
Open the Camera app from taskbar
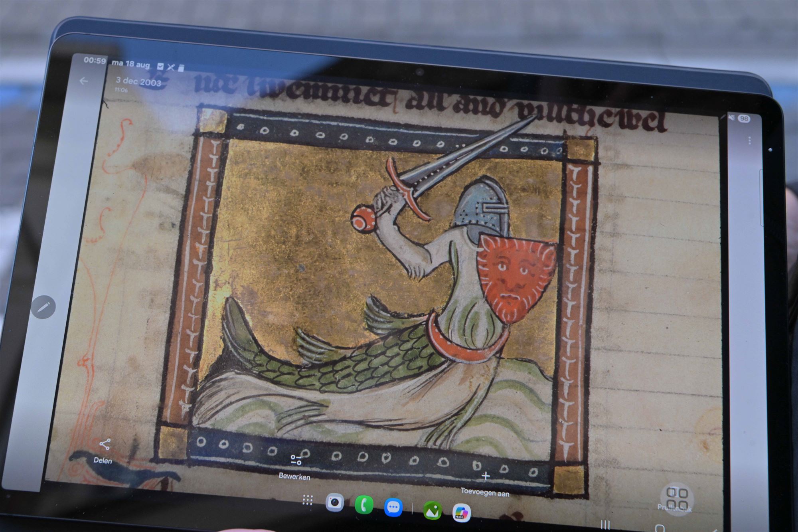(x=335, y=502)
